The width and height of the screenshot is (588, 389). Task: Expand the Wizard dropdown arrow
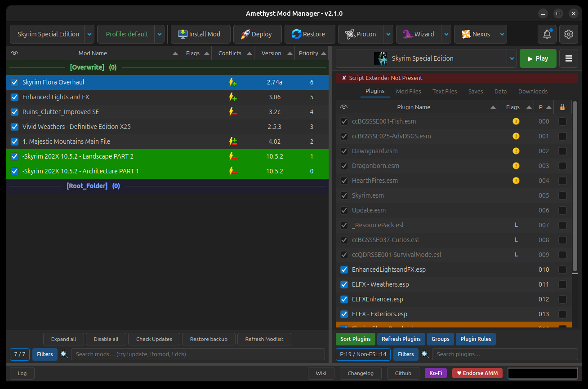click(x=446, y=34)
